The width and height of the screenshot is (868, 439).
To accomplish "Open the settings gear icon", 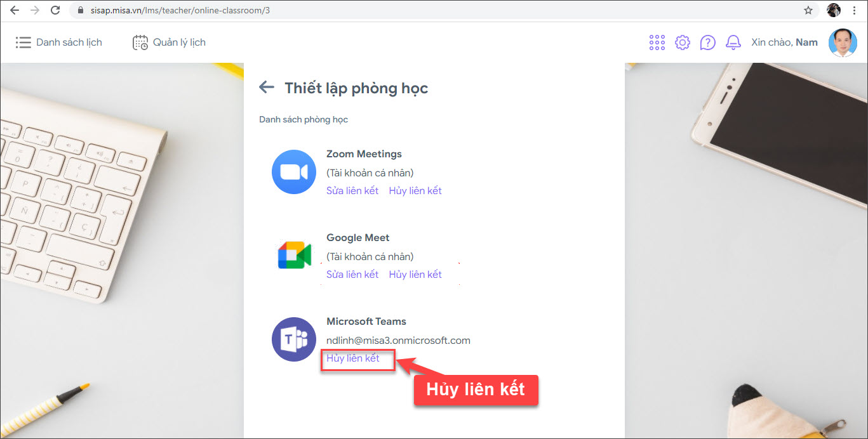I will (x=683, y=43).
